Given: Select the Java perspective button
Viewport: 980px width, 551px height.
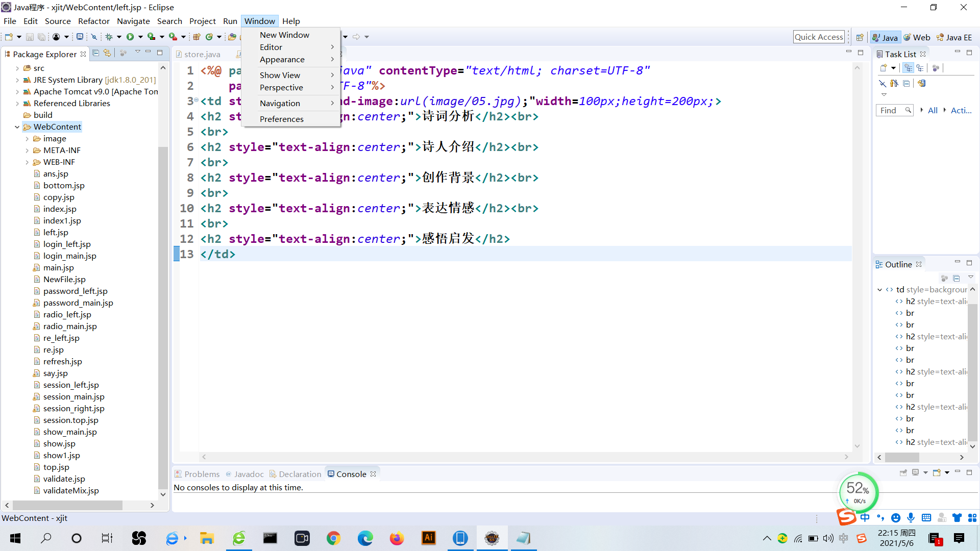Looking at the screenshot, I should 885,37.
